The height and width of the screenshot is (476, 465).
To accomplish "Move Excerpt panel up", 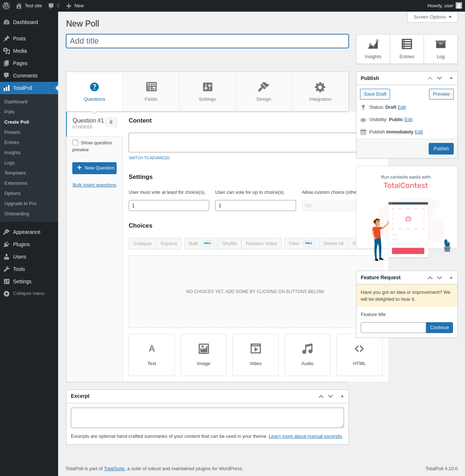I will (321, 396).
